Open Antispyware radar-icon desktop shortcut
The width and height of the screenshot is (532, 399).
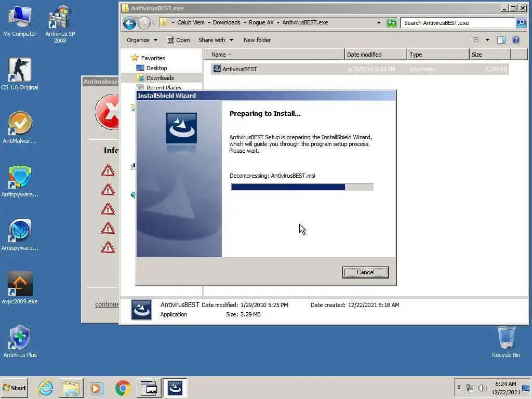coord(20,235)
